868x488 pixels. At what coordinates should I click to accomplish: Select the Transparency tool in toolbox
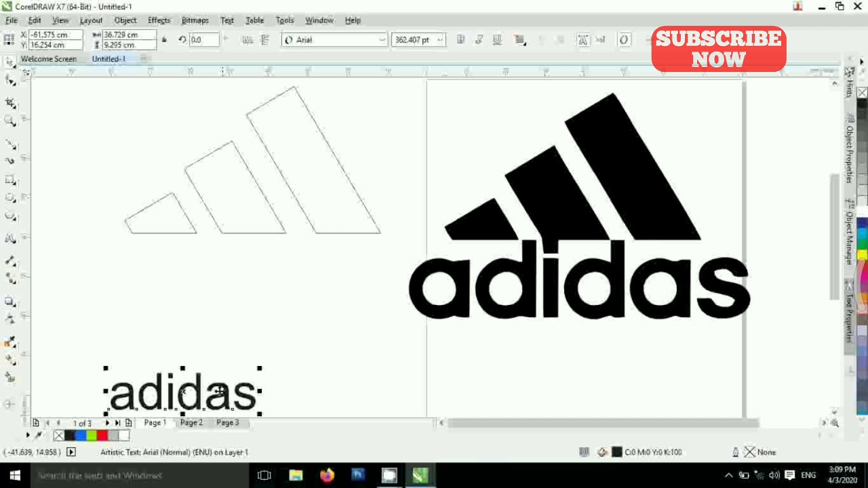coord(10,319)
